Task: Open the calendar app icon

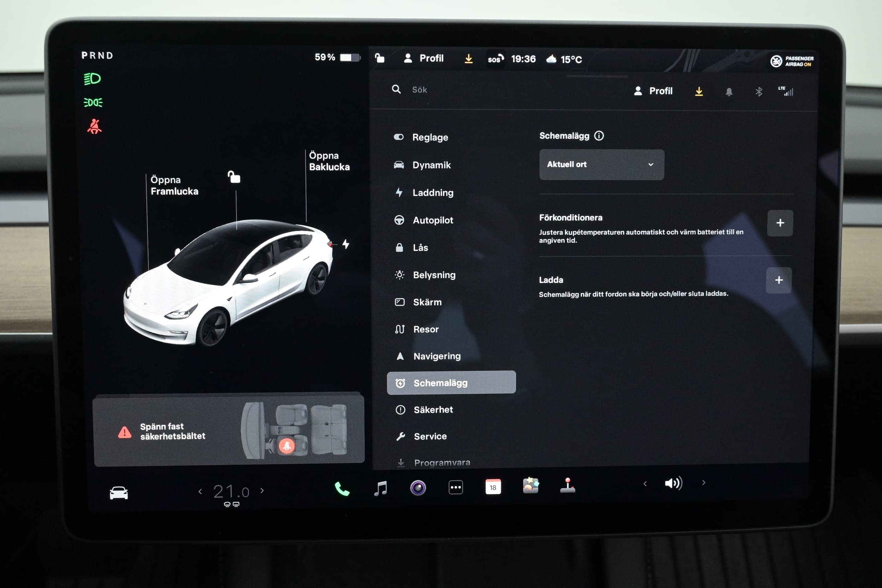Action: coord(493,487)
